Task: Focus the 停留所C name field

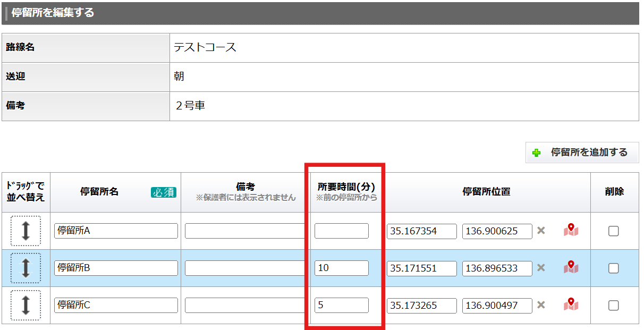Action: tap(116, 306)
